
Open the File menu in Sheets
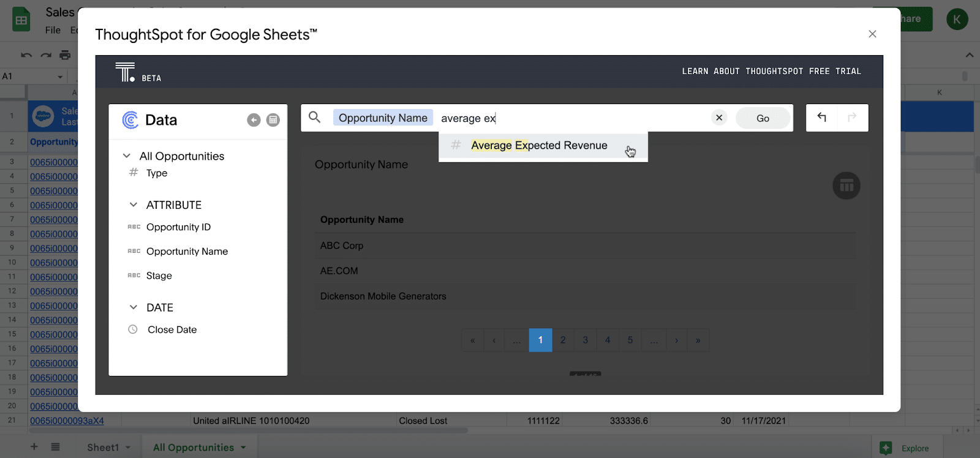tap(53, 30)
